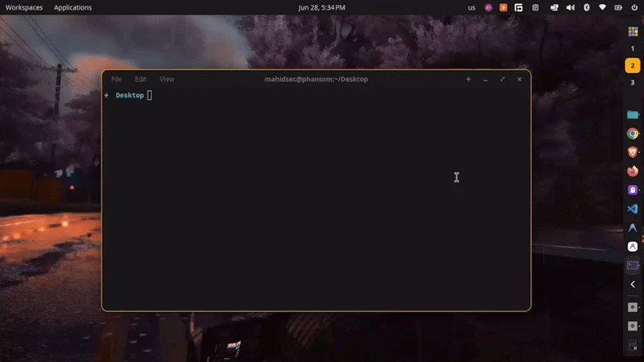Select the highlighted workspace 2
Viewport: 644px width, 362px height.
[x=633, y=66]
